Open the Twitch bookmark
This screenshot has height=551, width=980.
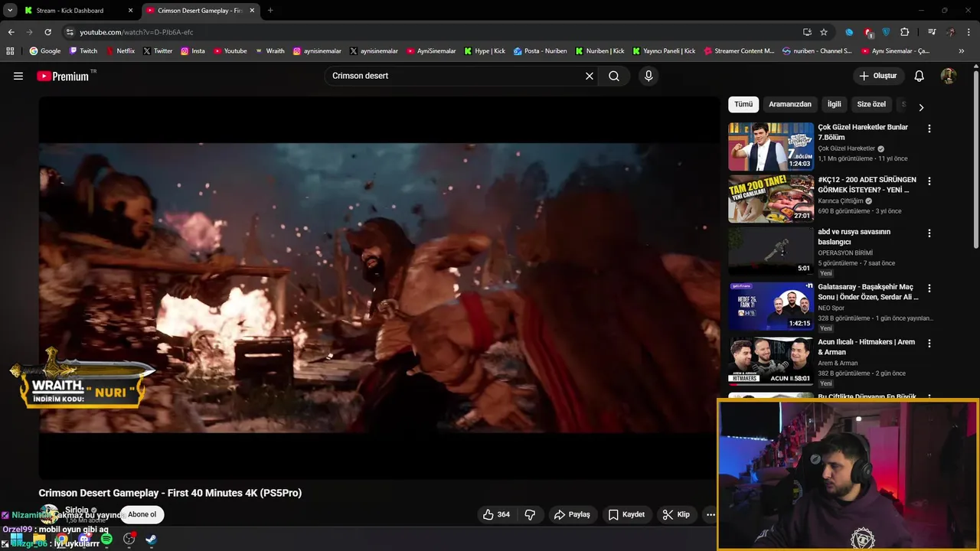coord(83,51)
